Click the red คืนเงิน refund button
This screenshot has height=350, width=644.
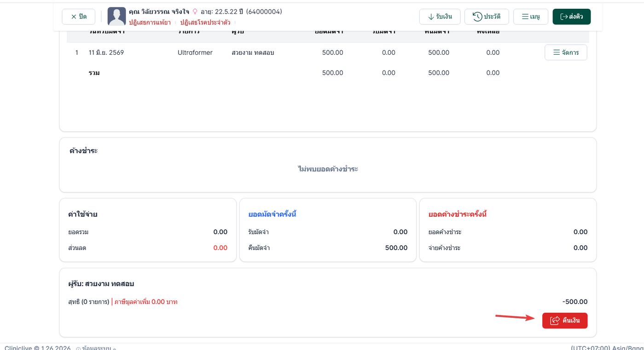[564, 321]
